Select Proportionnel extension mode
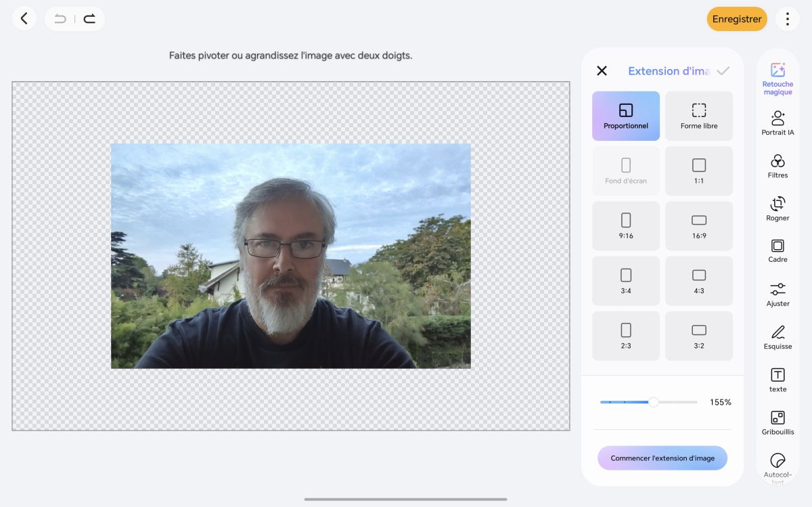 626,116
